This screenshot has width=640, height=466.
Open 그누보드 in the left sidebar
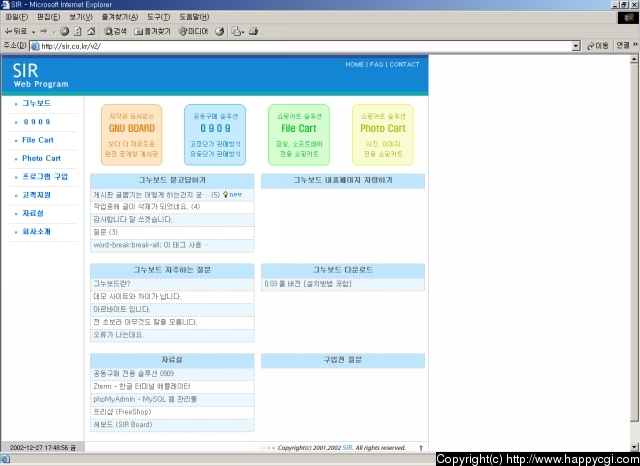[36, 103]
